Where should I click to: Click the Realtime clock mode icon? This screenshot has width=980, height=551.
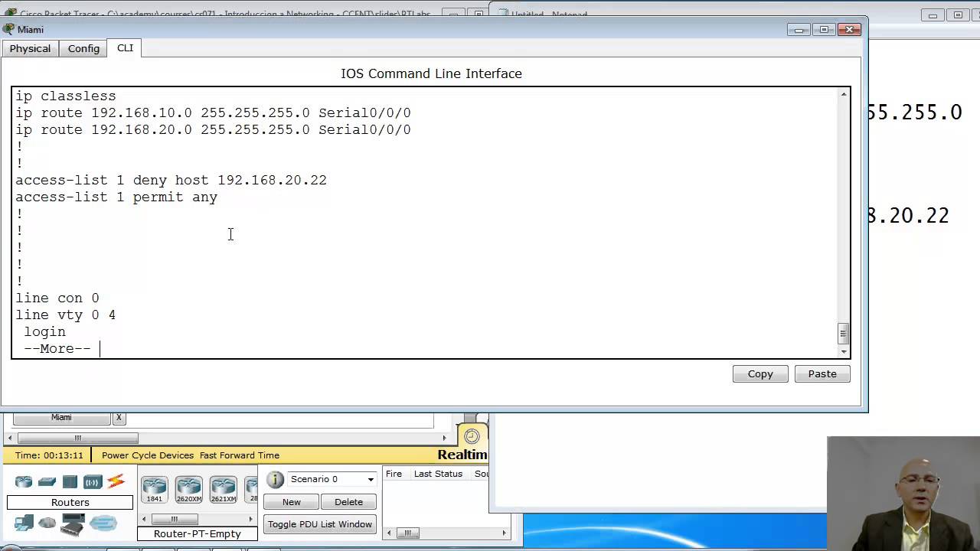[472, 435]
